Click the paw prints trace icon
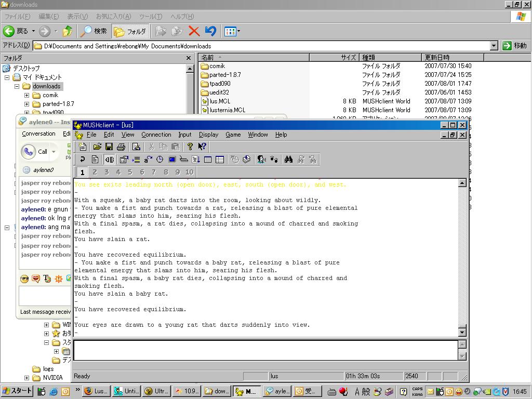Image resolution: width=532 pixels, height=399 pixels. (x=274, y=159)
